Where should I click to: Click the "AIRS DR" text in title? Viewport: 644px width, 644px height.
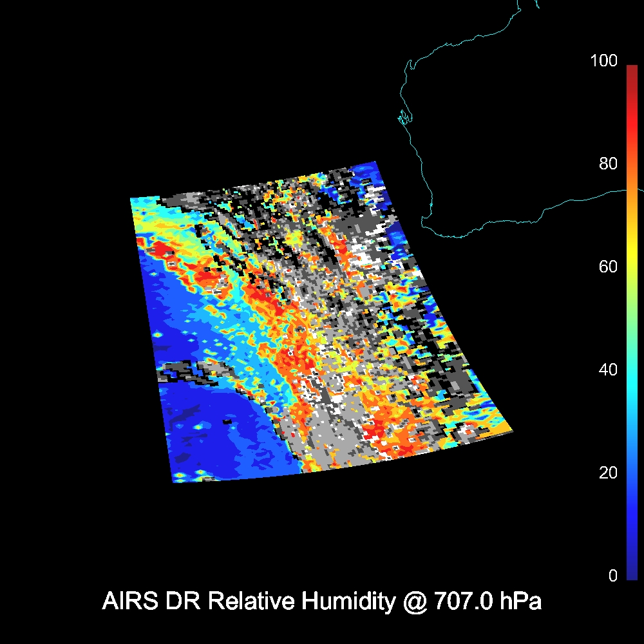coord(151,601)
